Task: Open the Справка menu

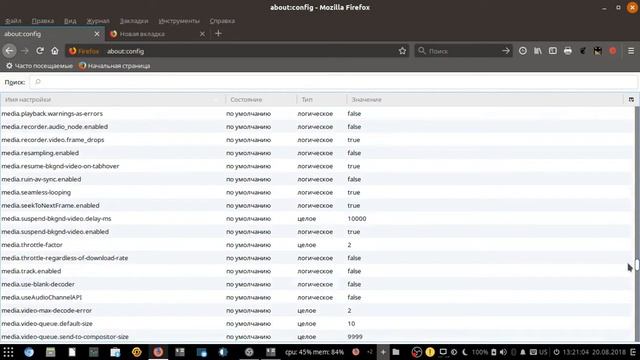Action: coord(222,21)
